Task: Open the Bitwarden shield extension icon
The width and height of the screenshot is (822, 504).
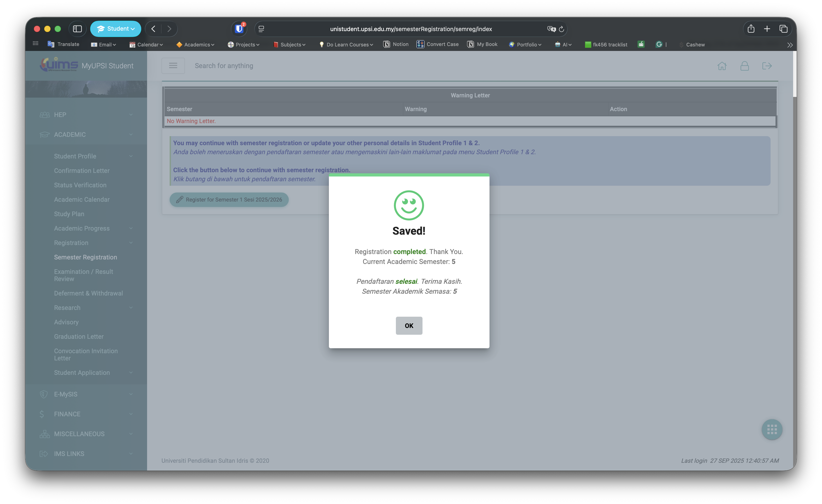Action: (239, 29)
